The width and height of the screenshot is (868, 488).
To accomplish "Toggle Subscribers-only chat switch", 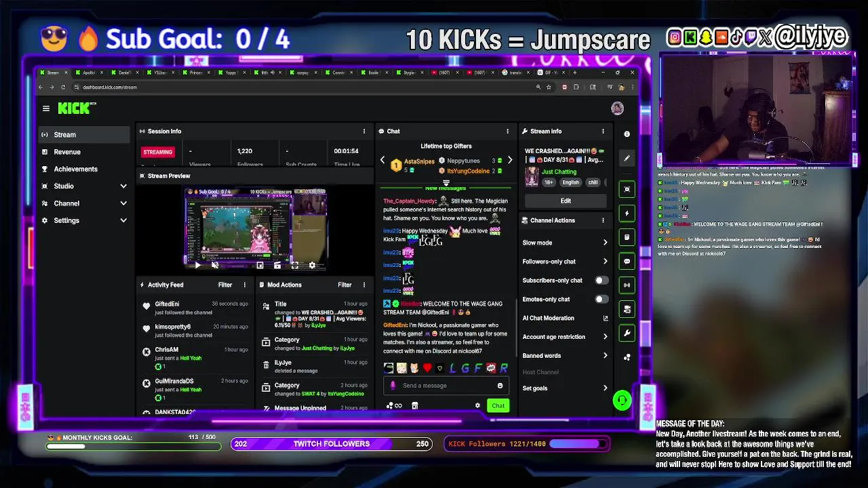I will [x=600, y=280].
